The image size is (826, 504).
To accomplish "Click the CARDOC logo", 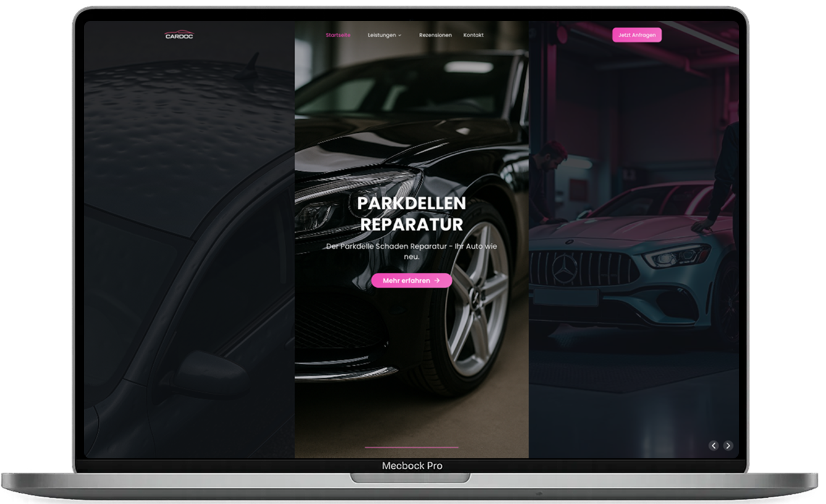I will 179,35.
